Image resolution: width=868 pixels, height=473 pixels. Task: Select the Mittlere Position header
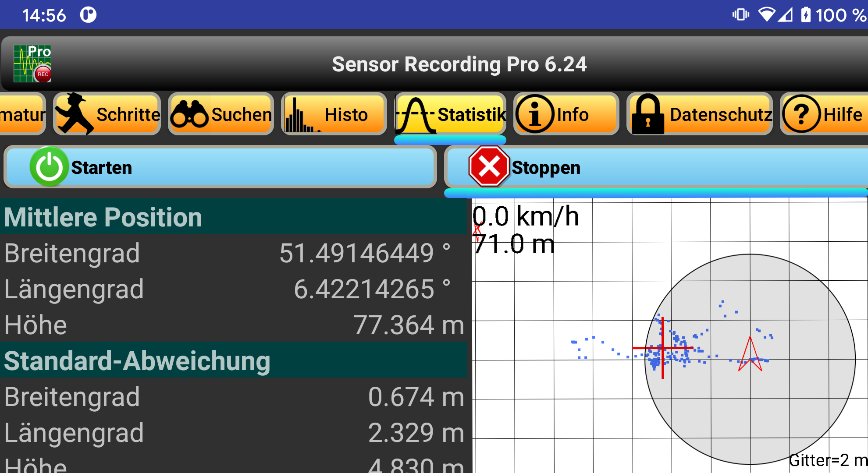point(233,216)
